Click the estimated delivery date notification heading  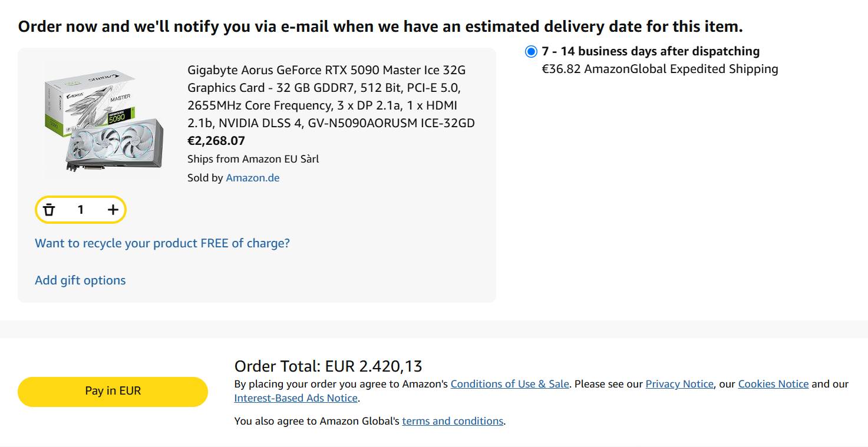381,27
